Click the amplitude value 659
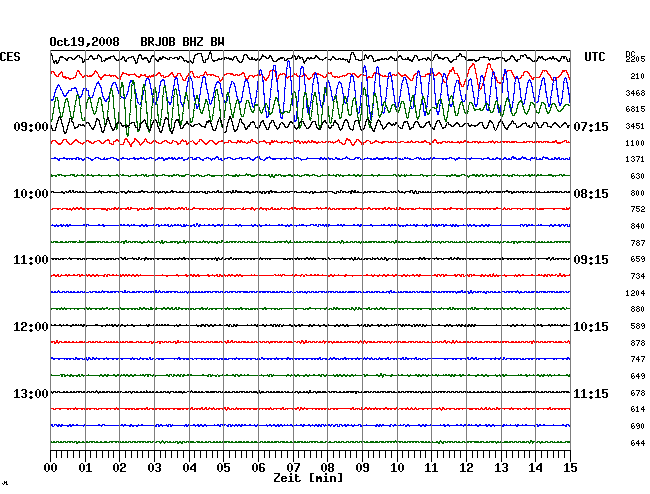650x494 pixels. [638, 259]
